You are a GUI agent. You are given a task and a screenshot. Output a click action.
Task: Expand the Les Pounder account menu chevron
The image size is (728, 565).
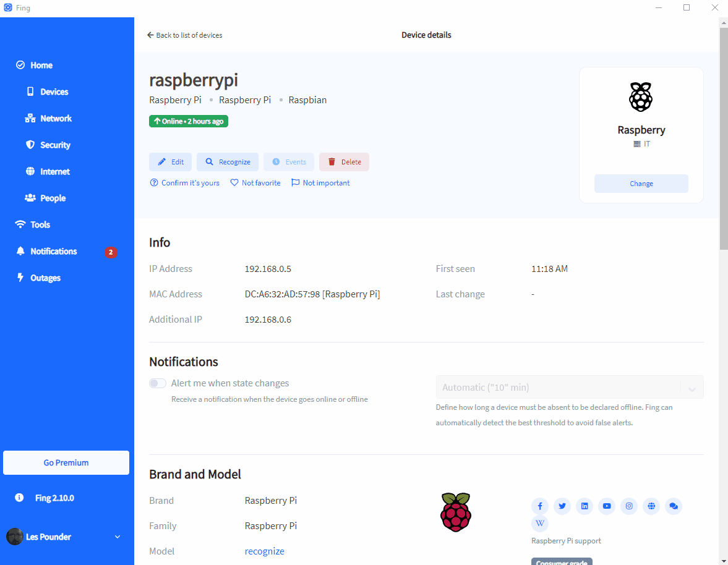[x=118, y=537]
